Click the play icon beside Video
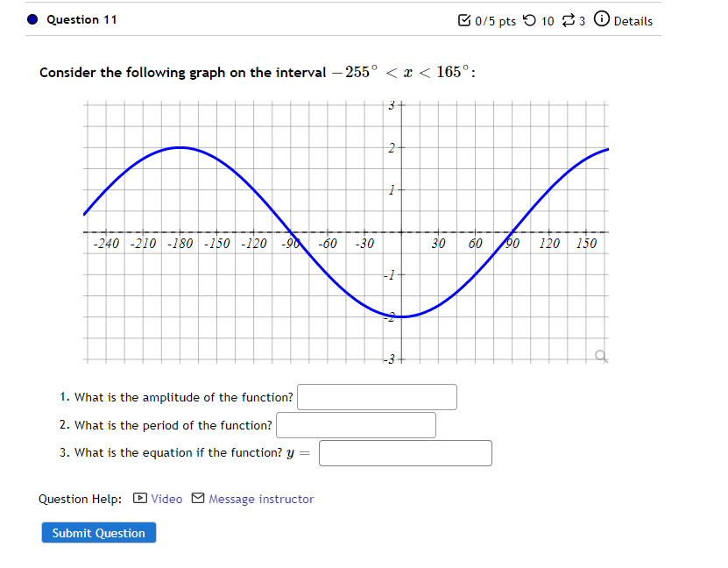The image size is (728, 568). pos(139,498)
